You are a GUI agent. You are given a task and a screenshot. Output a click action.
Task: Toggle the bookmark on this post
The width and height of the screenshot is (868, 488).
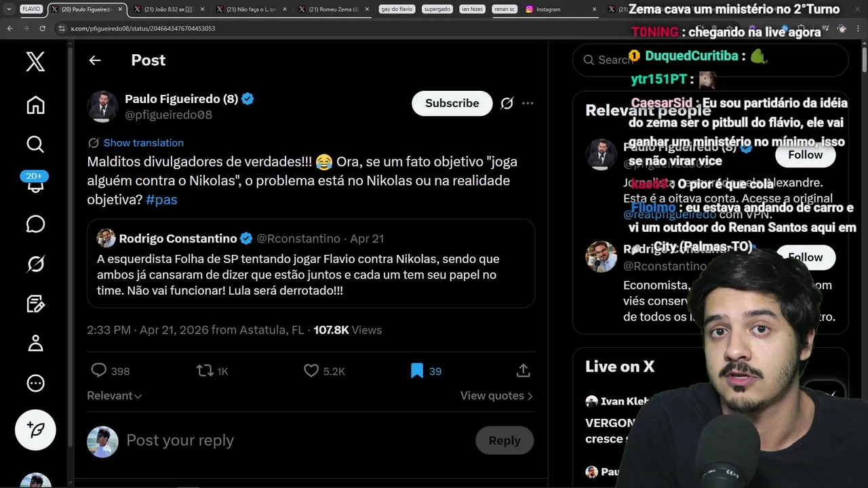pyautogui.click(x=417, y=371)
